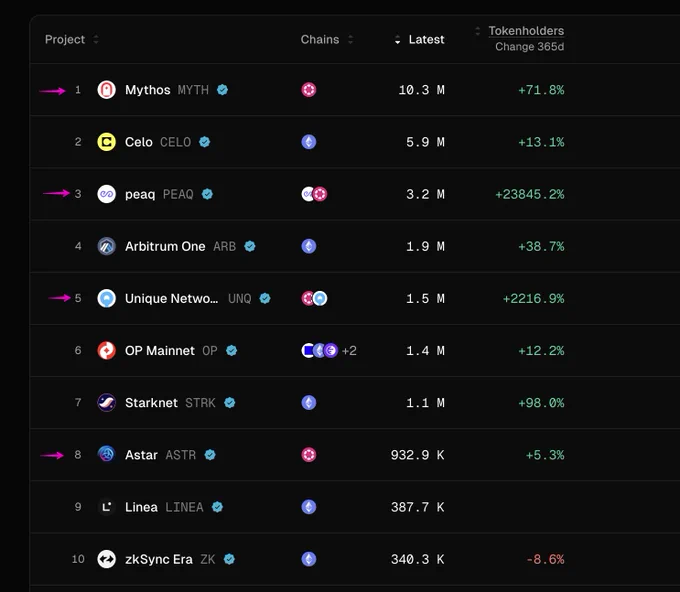Sort table by Project column arrows
Image resolution: width=680 pixels, height=592 pixels.
[96, 39]
